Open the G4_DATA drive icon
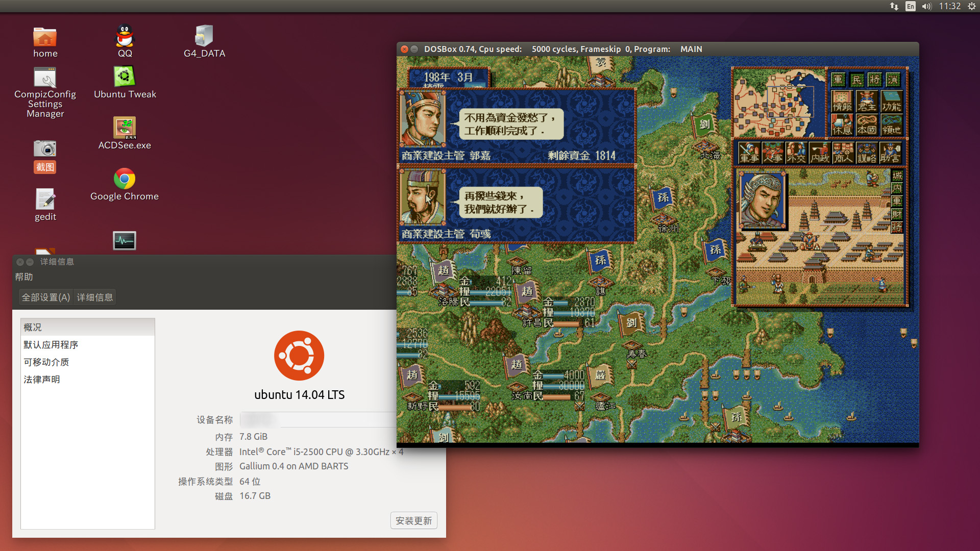Image resolution: width=980 pixels, height=551 pixels. tap(204, 41)
